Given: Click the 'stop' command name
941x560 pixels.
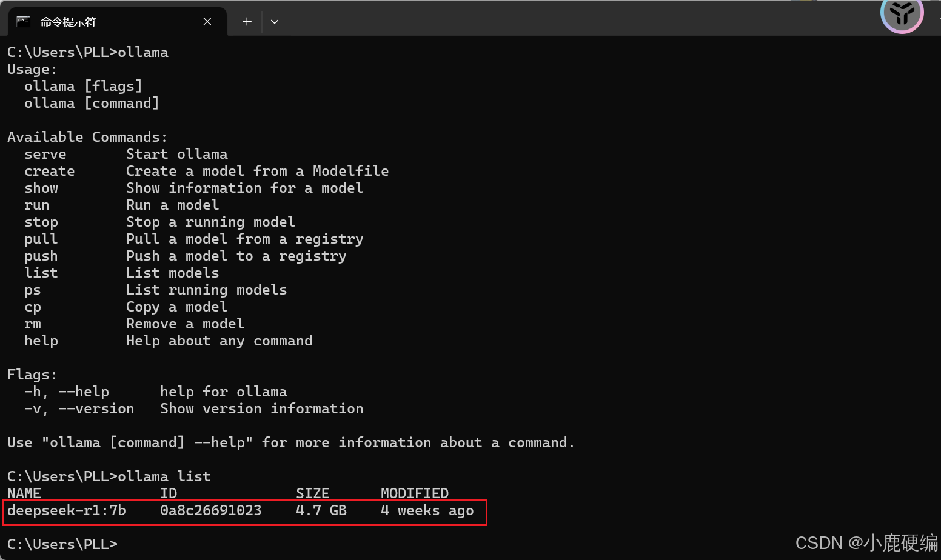Looking at the screenshot, I should (x=41, y=222).
